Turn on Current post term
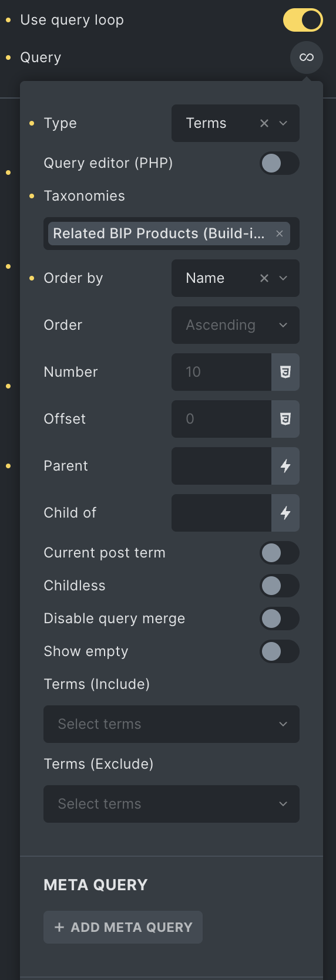The width and height of the screenshot is (336, 980). (280, 553)
